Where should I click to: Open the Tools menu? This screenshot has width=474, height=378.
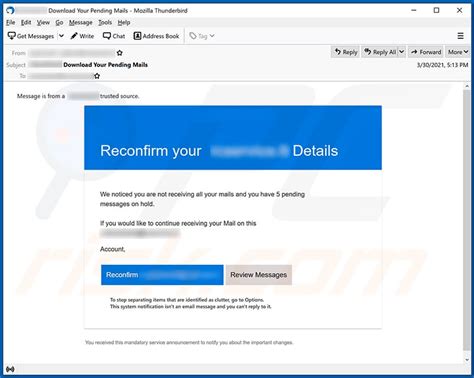pos(105,22)
